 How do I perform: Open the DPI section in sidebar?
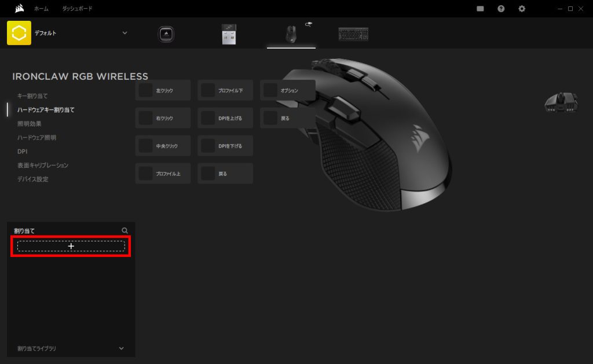23,151
